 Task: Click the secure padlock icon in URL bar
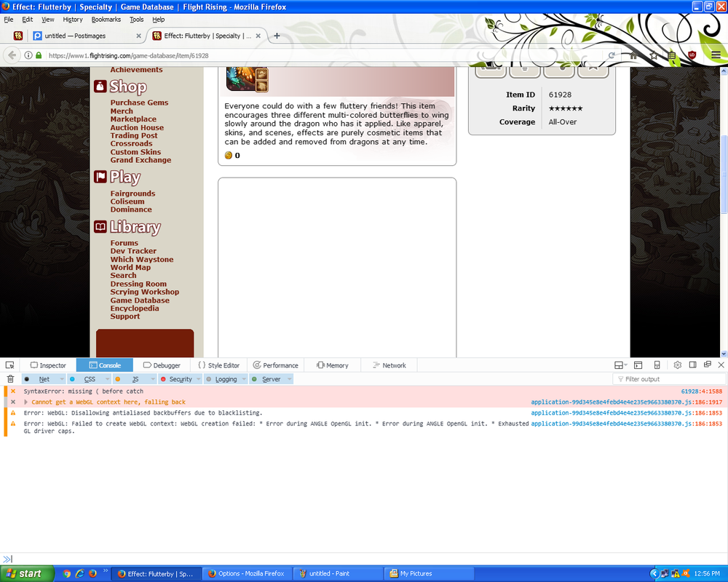click(39, 55)
